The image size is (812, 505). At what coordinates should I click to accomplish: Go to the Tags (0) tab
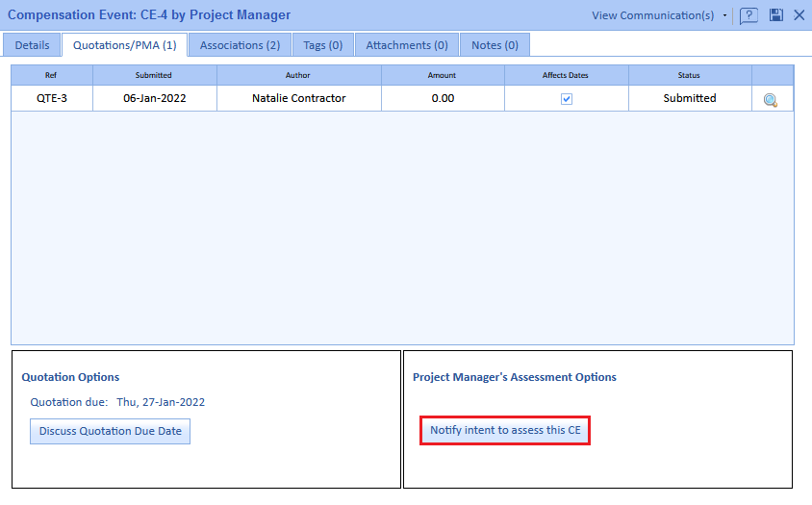click(322, 45)
